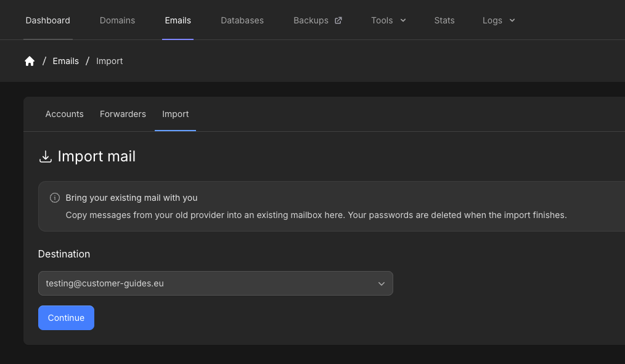Switch to the Forwarders tab
The height and width of the screenshot is (364, 625).
coord(123,114)
